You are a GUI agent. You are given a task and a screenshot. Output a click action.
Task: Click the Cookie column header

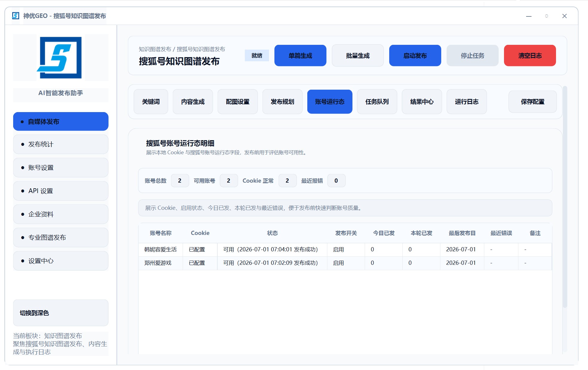pos(200,233)
